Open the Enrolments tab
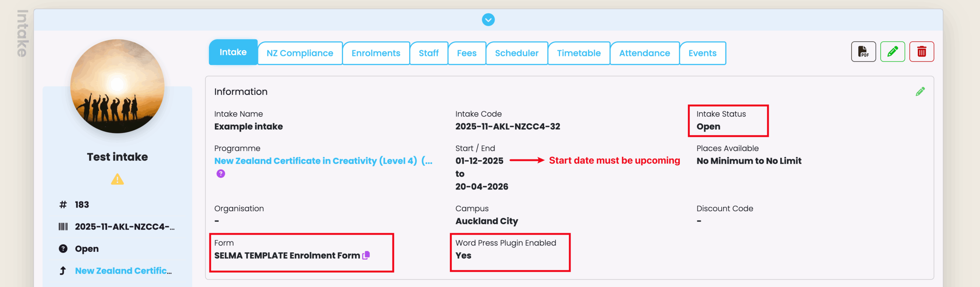Viewport: 980px width, 287px height. pos(376,54)
